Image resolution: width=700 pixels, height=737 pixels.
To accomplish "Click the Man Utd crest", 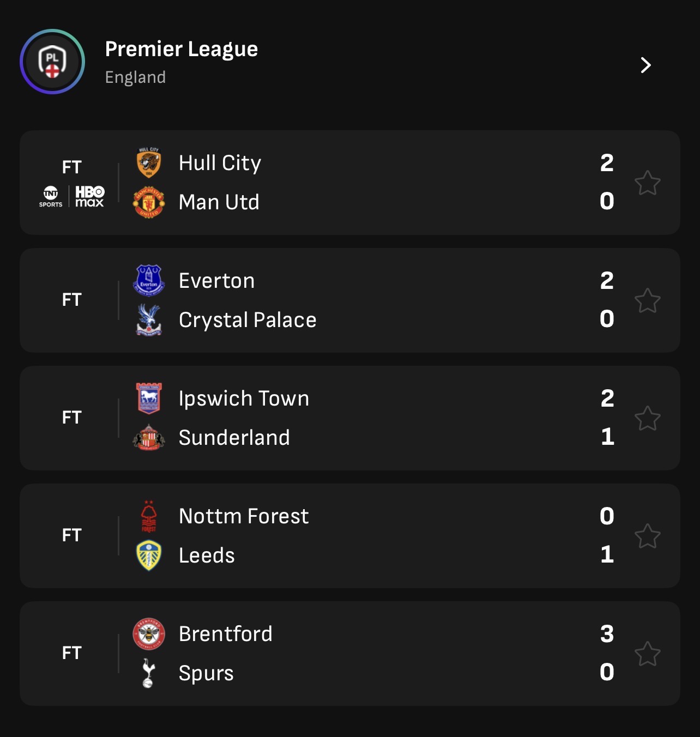I will (149, 202).
